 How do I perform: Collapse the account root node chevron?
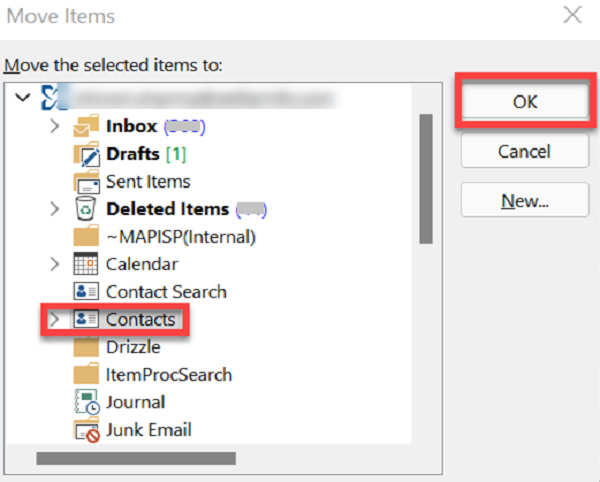23,98
